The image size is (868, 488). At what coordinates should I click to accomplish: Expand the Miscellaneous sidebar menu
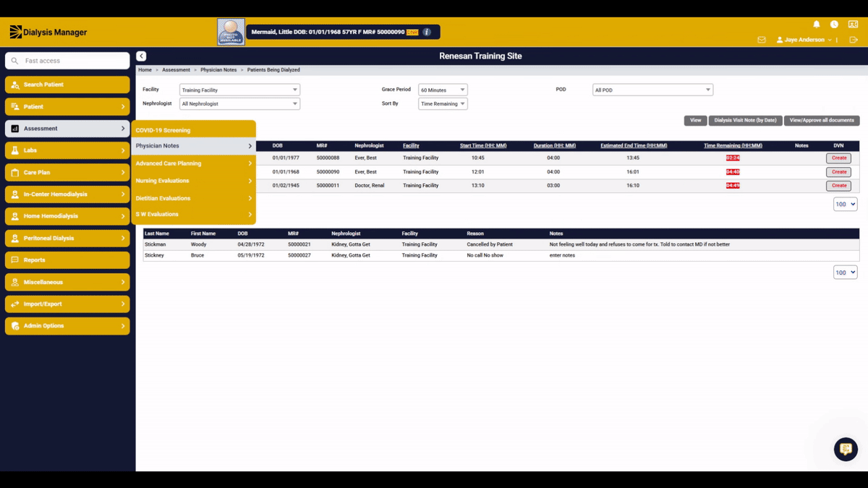click(x=67, y=282)
